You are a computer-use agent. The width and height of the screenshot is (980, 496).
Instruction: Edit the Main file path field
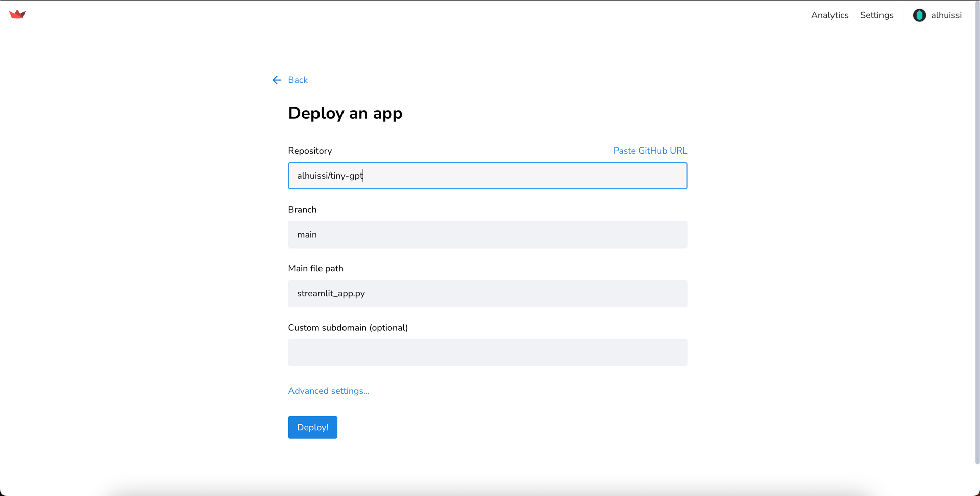(487, 293)
